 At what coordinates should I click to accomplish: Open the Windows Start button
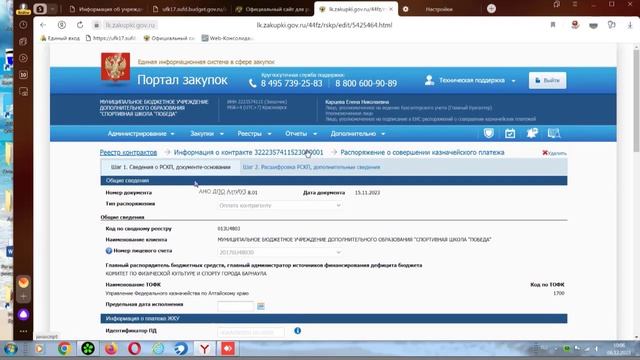[x=11, y=349]
